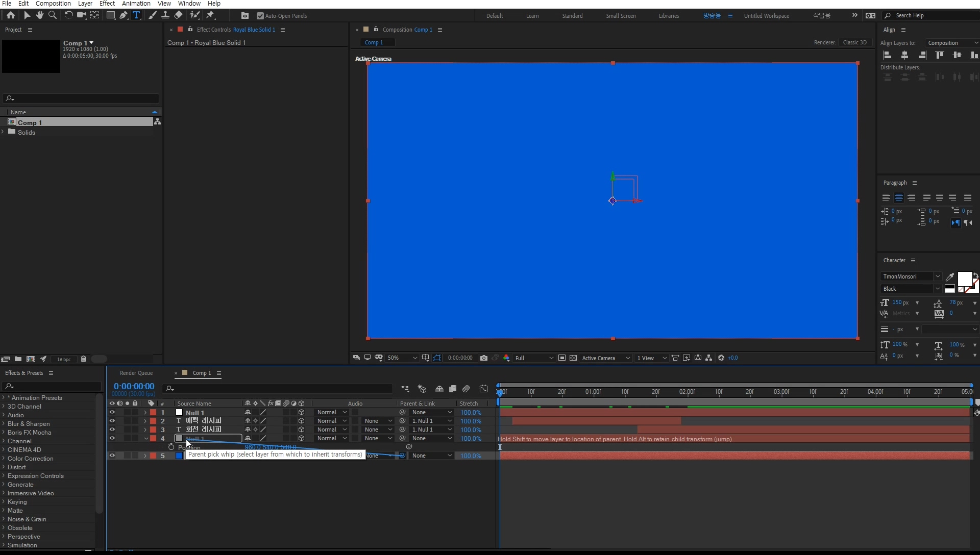Select the Hand tool
Screen dimensions: 980x555
pyautogui.click(x=39, y=15)
